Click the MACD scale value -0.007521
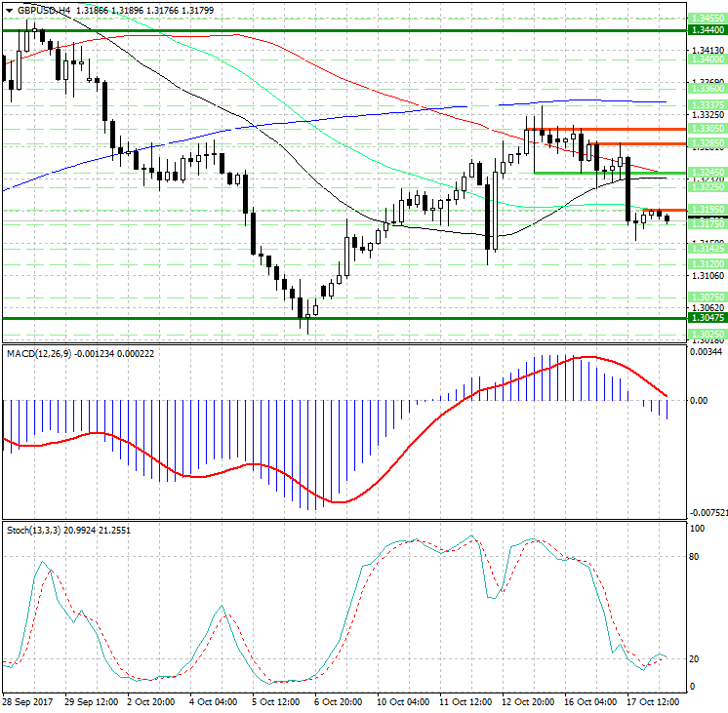Viewport: 728px width, 713px height. pos(708,513)
